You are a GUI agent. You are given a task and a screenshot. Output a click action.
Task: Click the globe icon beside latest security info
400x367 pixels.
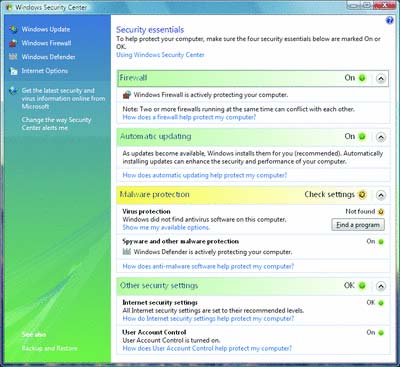click(13, 91)
